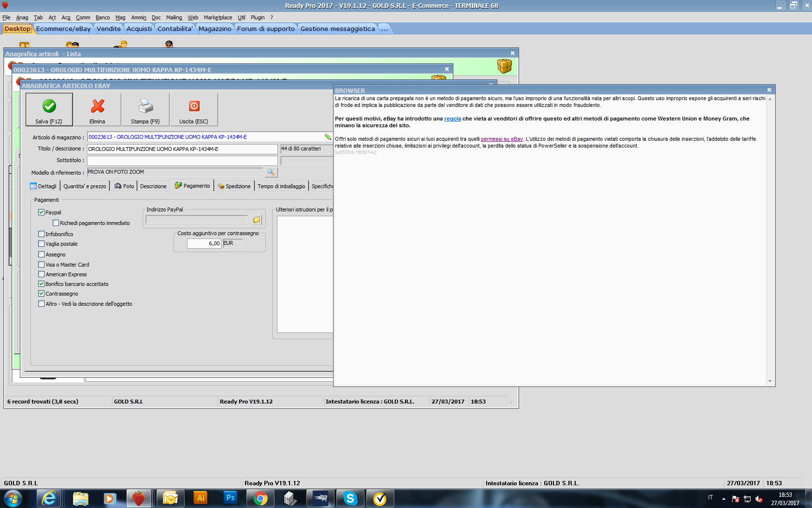Check Altro - Vedi la descrizione dell'oggetto

point(41,304)
